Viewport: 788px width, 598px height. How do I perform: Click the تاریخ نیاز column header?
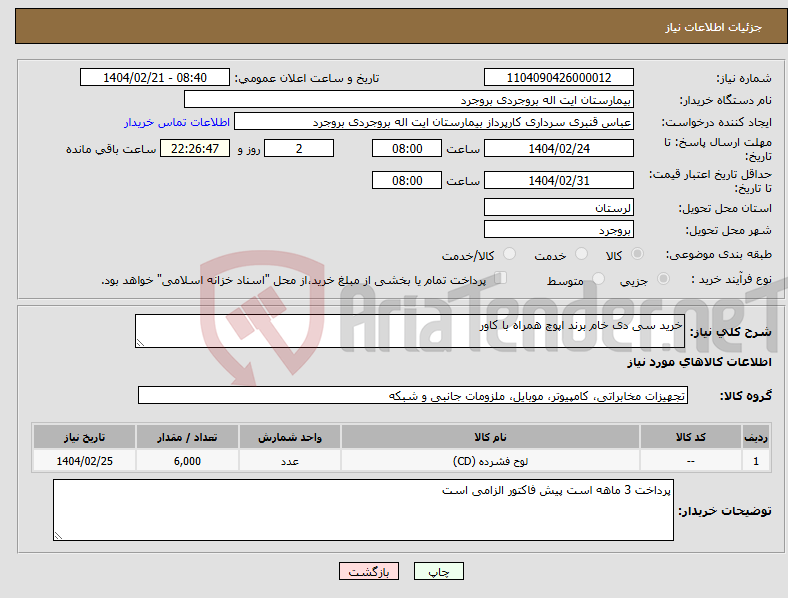pyautogui.click(x=84, y=437)
